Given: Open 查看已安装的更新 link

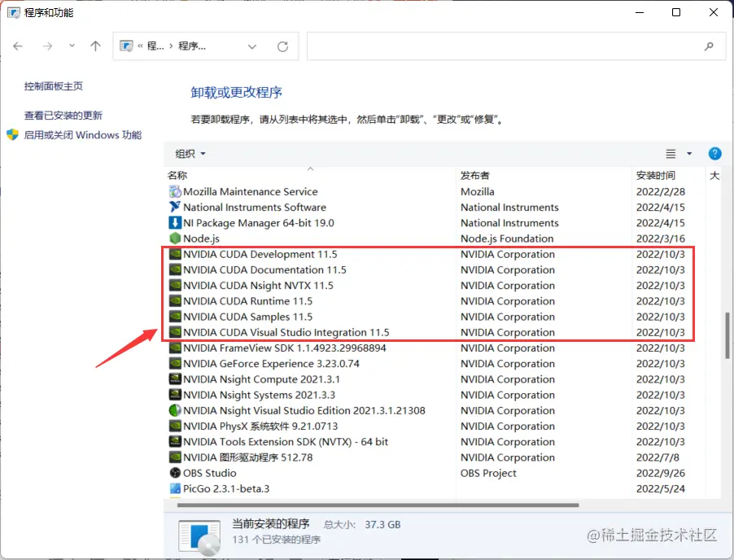Looking at the screenshot, I should (x=63, y=116).
